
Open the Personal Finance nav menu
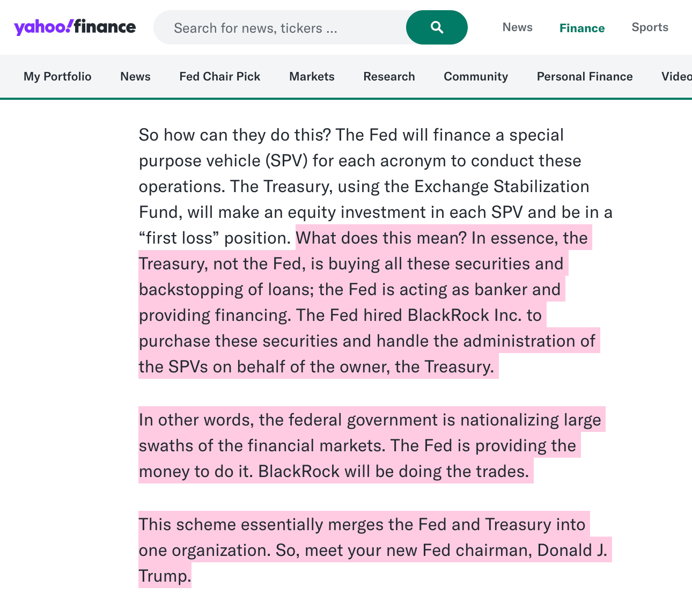[x=584, y=76]
